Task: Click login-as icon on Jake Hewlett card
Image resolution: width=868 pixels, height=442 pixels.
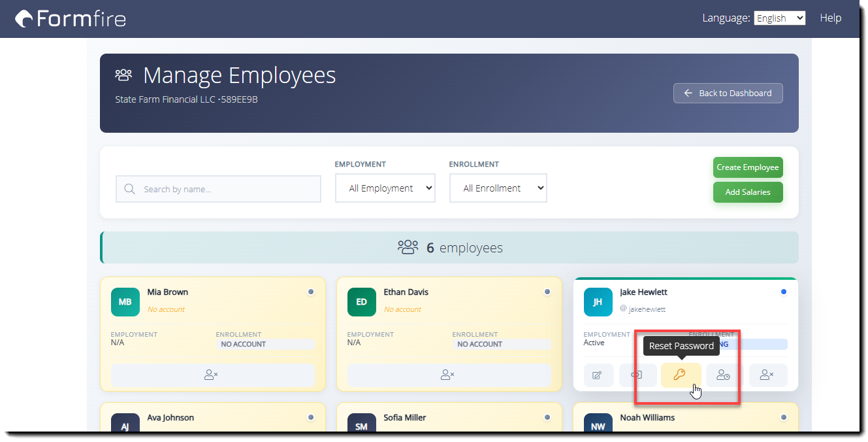Action: 637,375
